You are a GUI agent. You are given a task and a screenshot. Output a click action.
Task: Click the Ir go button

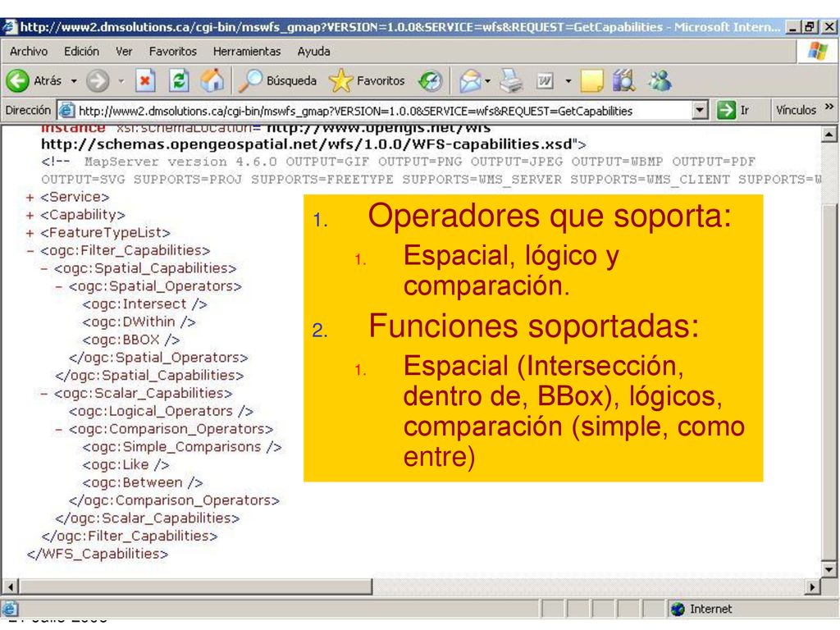734,111
